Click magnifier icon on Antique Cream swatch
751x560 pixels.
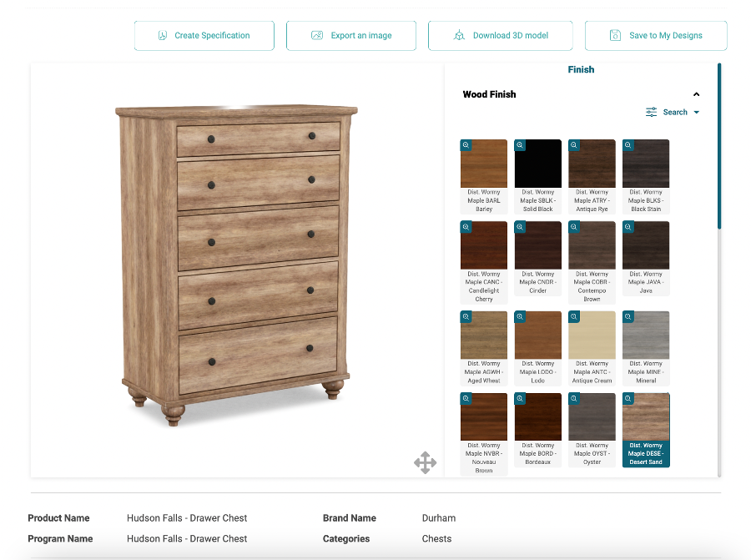574,316
